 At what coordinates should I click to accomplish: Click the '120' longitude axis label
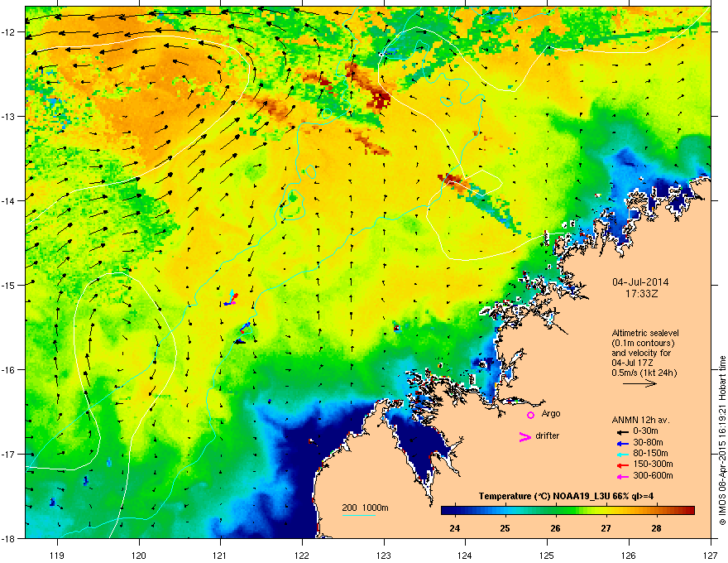[139, 555]
